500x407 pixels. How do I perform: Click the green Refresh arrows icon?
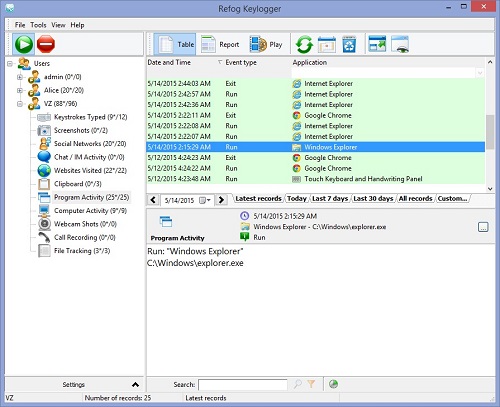[304, 44]
